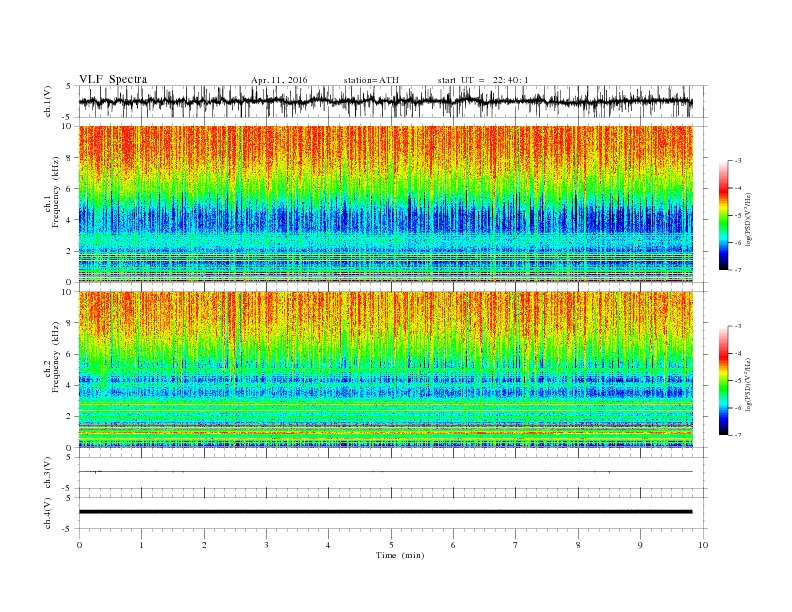Click the thin ch.3 voltage trace

386,472
